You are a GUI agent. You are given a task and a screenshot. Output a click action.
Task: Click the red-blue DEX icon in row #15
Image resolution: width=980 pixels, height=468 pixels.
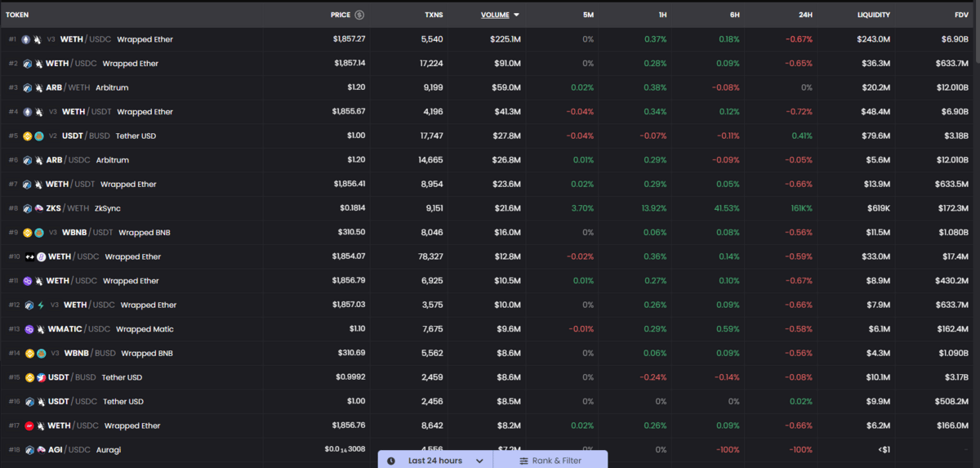click(x=41, y=377)
